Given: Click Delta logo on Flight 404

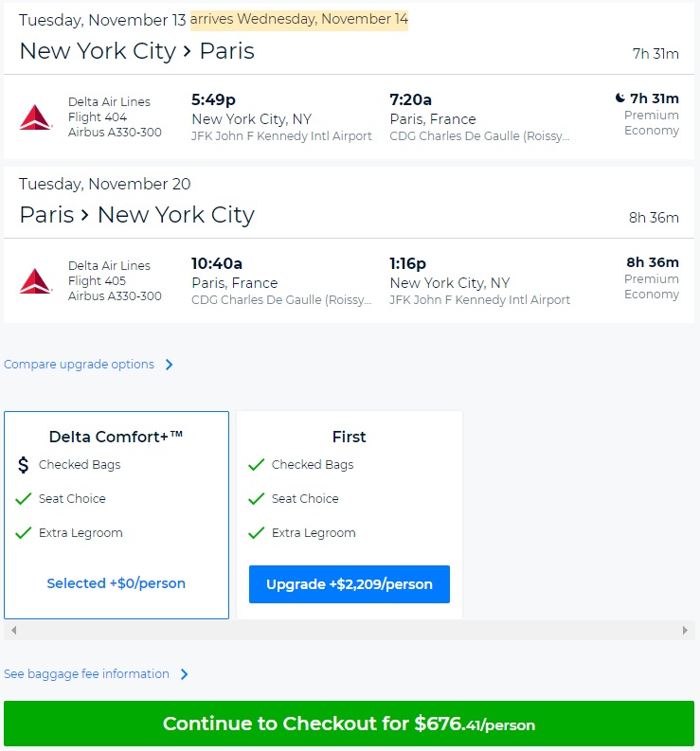Looking at the screenshot, I should pos(36,117).
